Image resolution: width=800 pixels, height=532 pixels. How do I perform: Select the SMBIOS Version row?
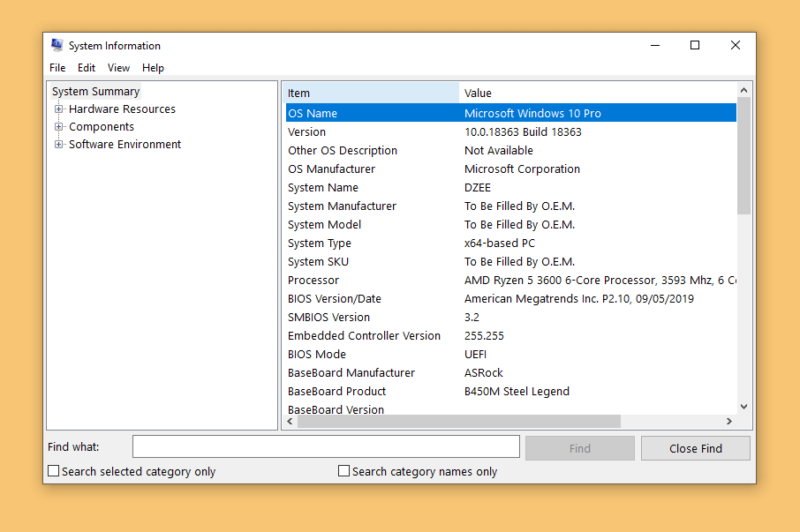click(x=510, y=317)
